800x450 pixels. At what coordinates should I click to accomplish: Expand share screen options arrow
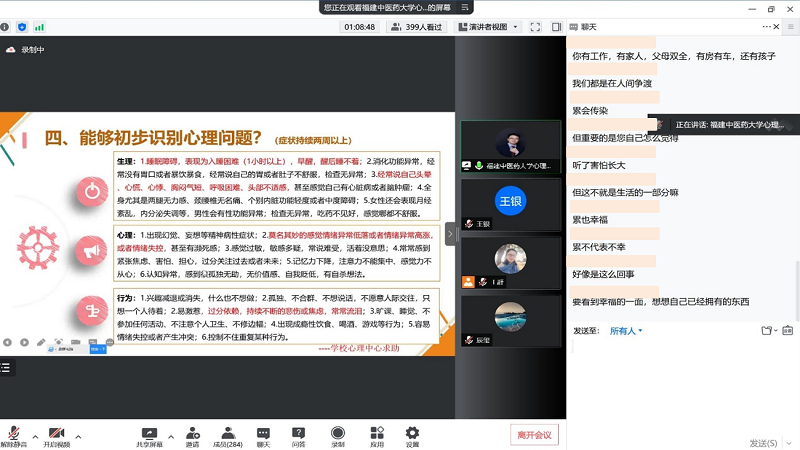click(171, 437)
